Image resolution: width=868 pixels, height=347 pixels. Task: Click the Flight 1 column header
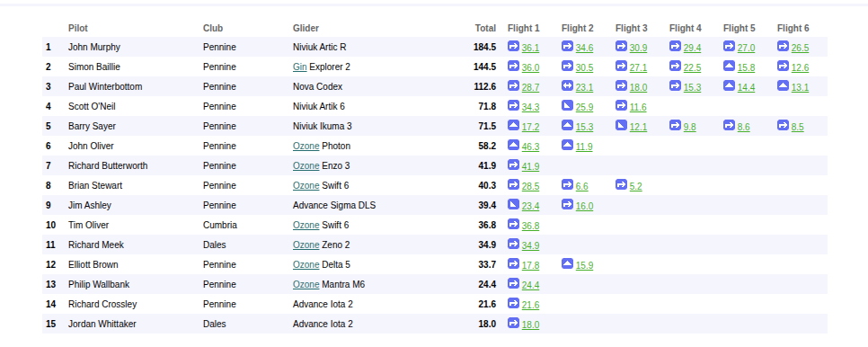click(x=523, y=28)
